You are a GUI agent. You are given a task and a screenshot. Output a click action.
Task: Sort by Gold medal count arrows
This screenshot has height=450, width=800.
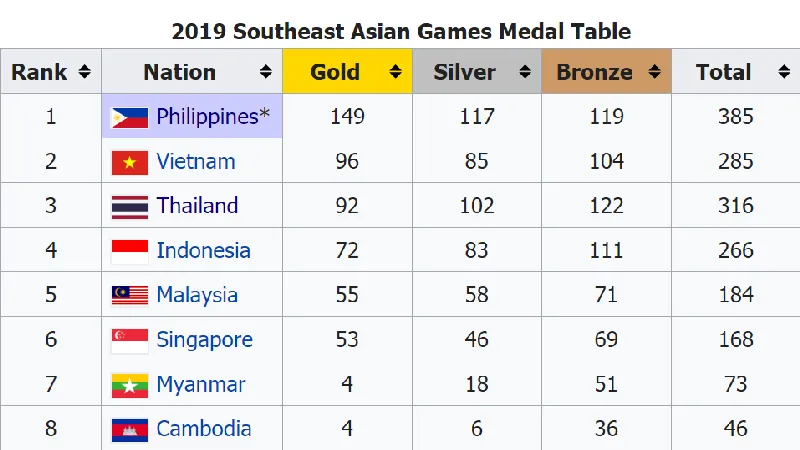click(x=396, y=72)
